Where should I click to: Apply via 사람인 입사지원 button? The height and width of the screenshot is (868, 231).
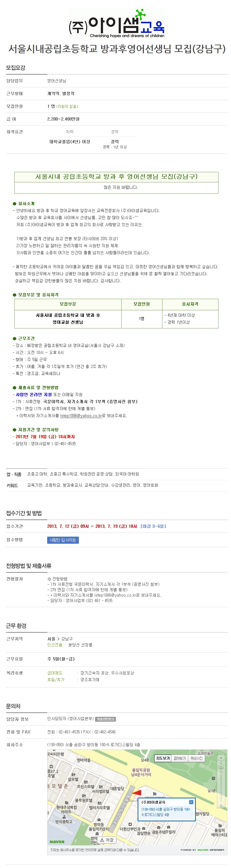point(63,540)
